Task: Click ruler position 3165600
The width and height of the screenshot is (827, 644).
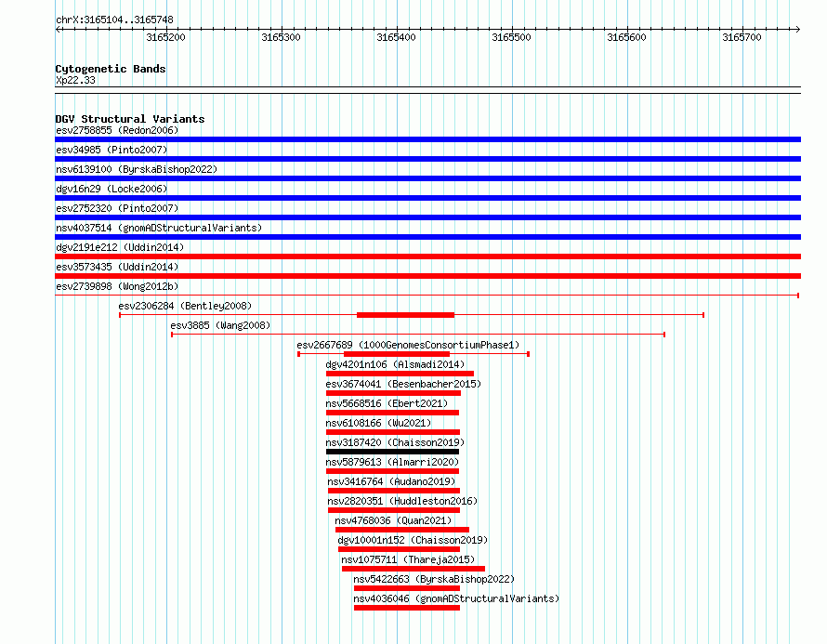Action: (x=626, y=37)
